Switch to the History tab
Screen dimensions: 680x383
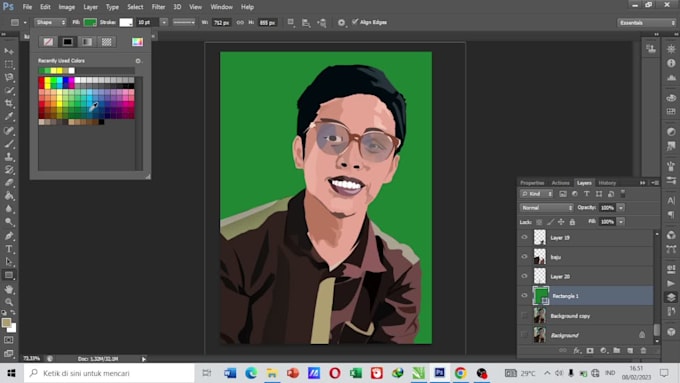click(x=607, y=183)
